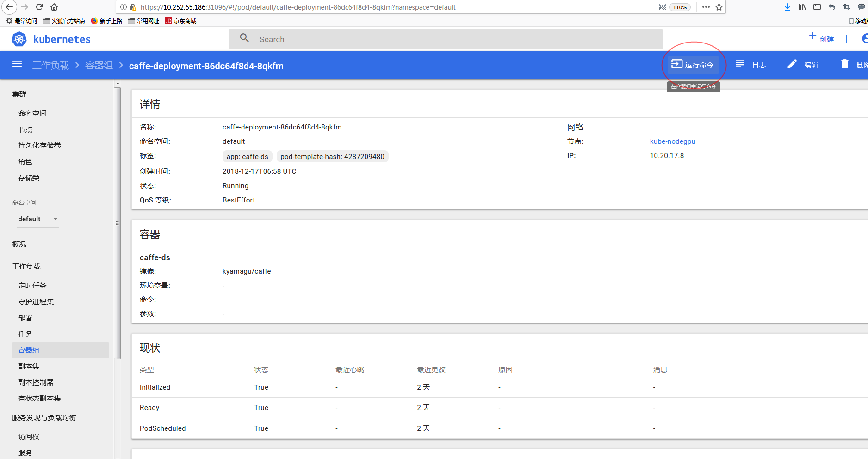Image resolution: width=868 pixels, height=459 pixels.
Task: Open the default namespace dropdown
Action: pyautogui.click(x=38, y=219)
